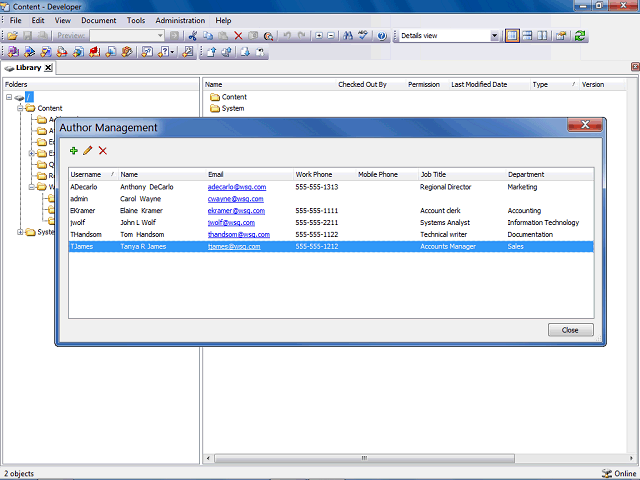Open adecarlo@wsq.com email link
Viewport: 640px width, 480px height.
237,187
